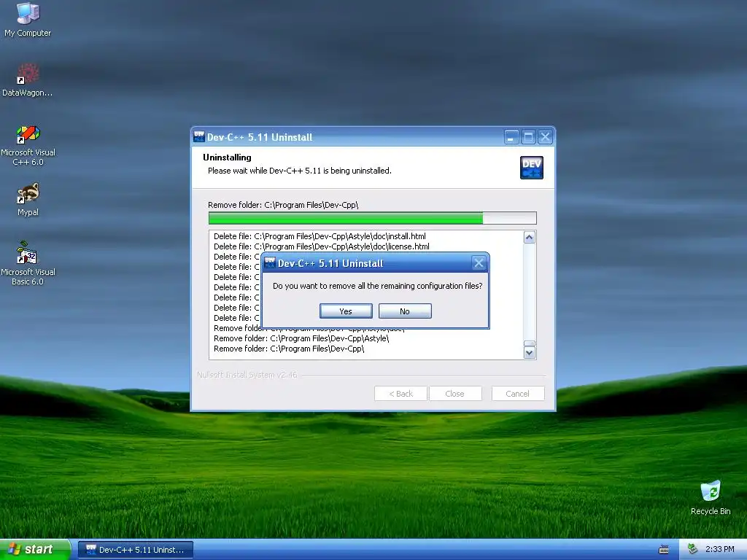Minimize the Dev-C++ 5.11 Uninstall window

511,137
